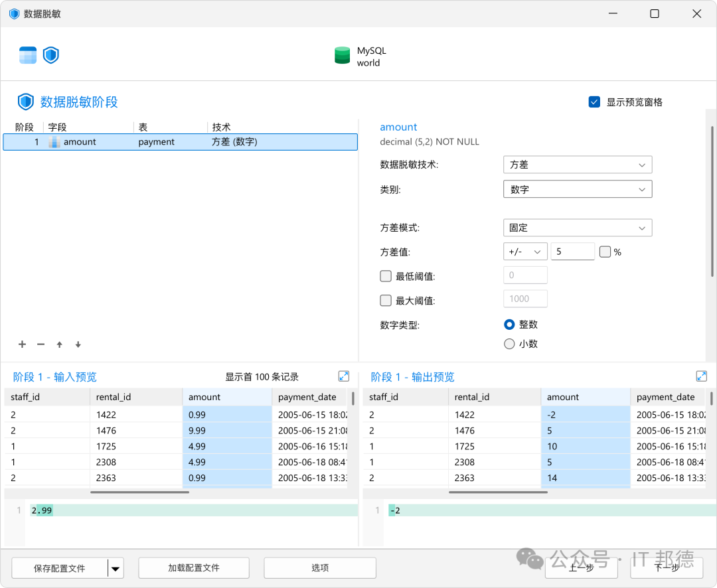Screen dimensions: 717x588
Task: Click the green MySQL database icon
Action: coord(342,56)
